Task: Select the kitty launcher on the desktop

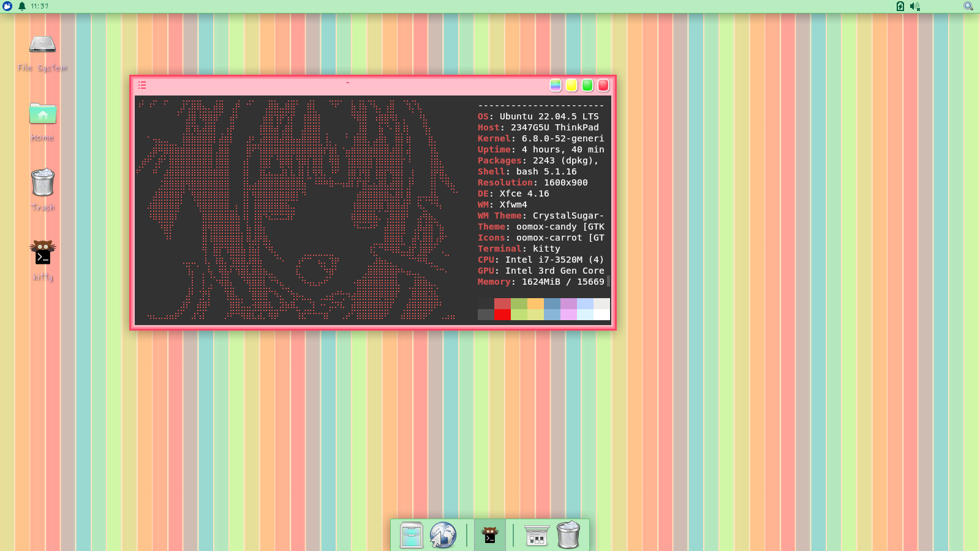Action: coord(42,261)
